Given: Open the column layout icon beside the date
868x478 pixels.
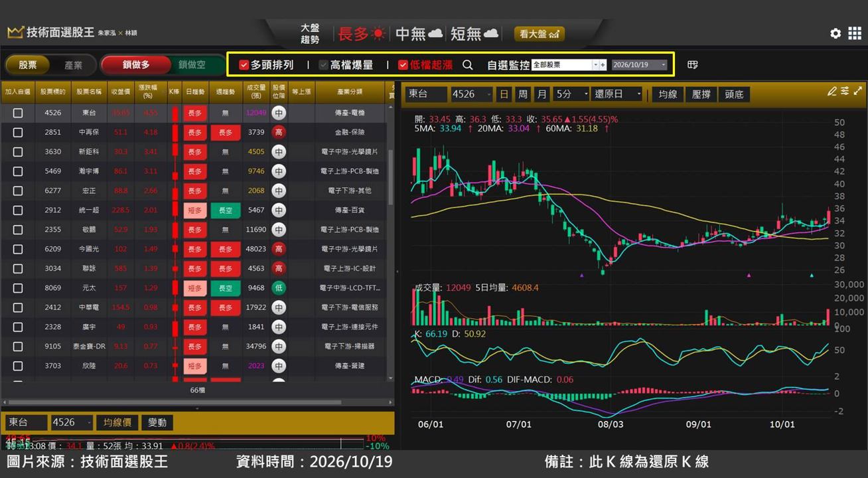Looking at the screenshot, I should pos(693,65).
